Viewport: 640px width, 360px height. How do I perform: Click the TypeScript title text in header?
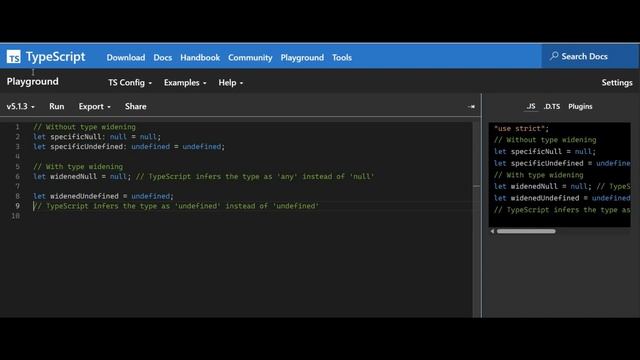[56, 56]
